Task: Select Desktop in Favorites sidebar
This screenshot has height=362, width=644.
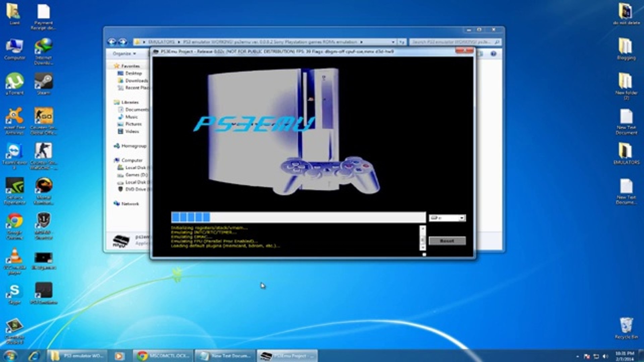Action: 133,73
